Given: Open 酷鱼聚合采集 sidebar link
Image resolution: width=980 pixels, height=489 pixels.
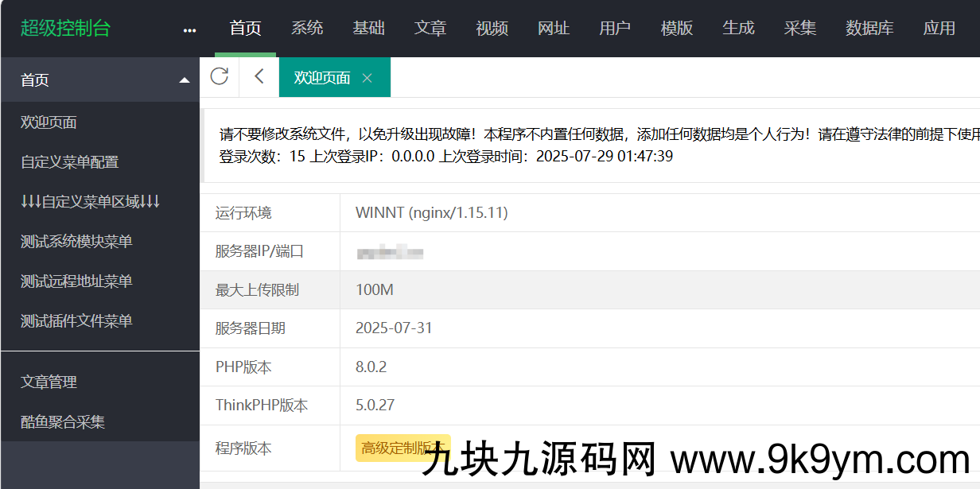Looking at the screenshot, I should pos(63,422).
